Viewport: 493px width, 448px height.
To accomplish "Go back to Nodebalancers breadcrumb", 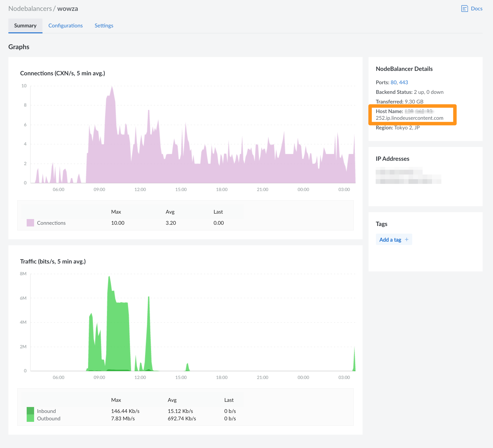I will [30, 9].
